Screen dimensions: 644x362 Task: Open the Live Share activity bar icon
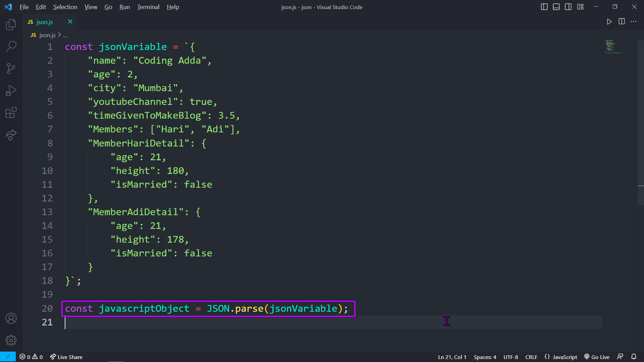pos(11,135)
